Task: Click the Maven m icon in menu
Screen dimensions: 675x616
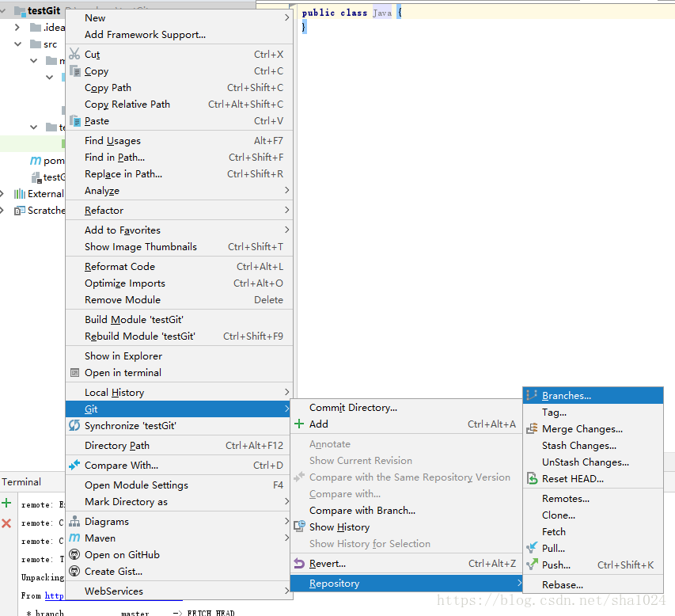Action: 74,538
